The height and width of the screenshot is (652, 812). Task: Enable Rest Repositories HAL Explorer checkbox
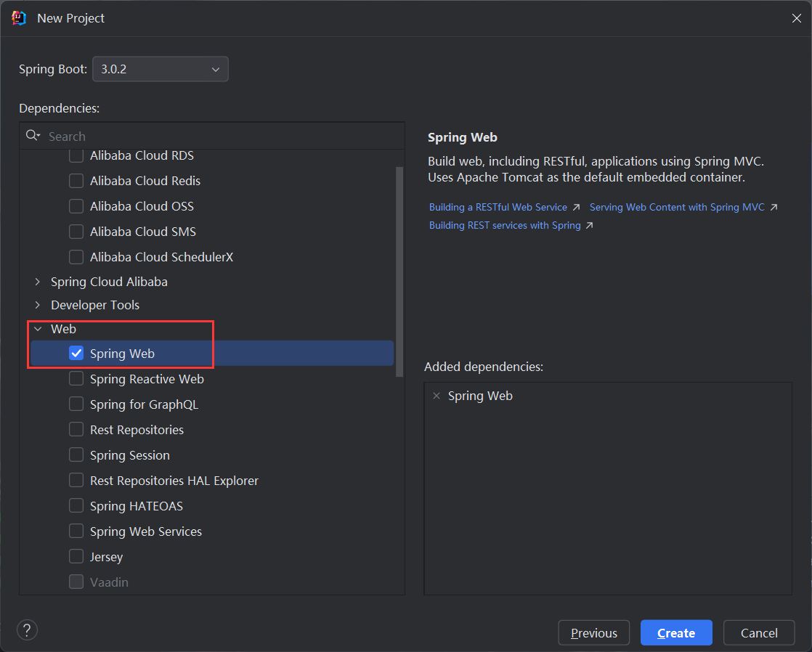tap(76, 481)
